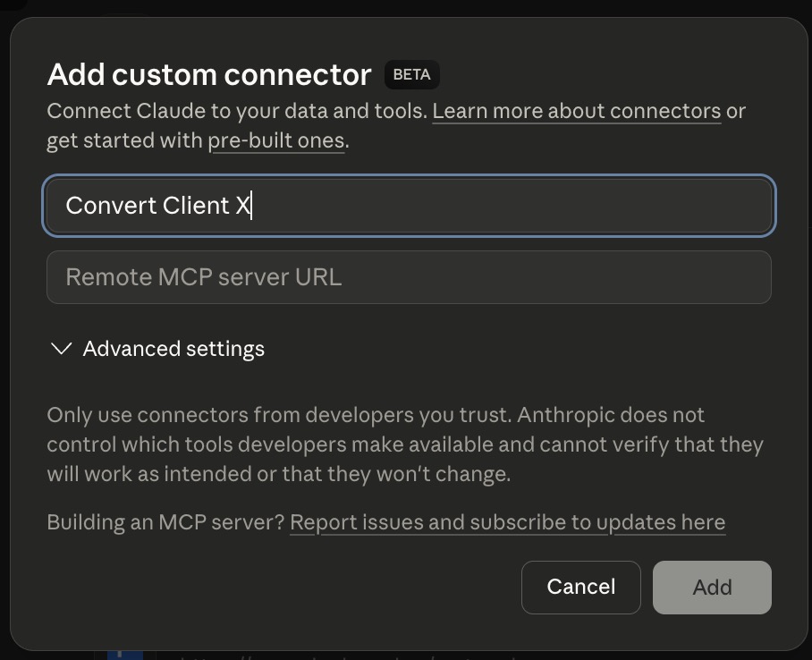Click the Remote MCP server URL field

(x=409, y=277)
